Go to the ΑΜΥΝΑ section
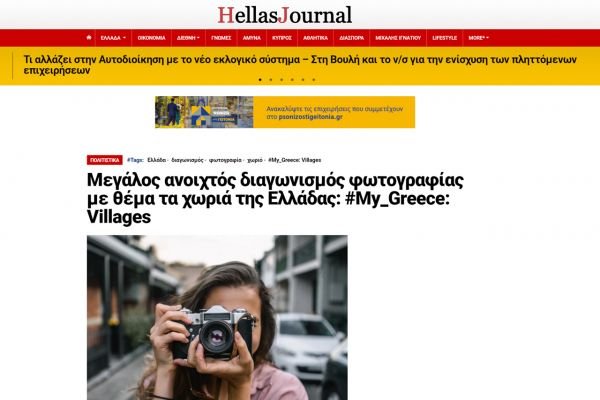Viewport: 600px width, 400px height. [x=251, y=38]
